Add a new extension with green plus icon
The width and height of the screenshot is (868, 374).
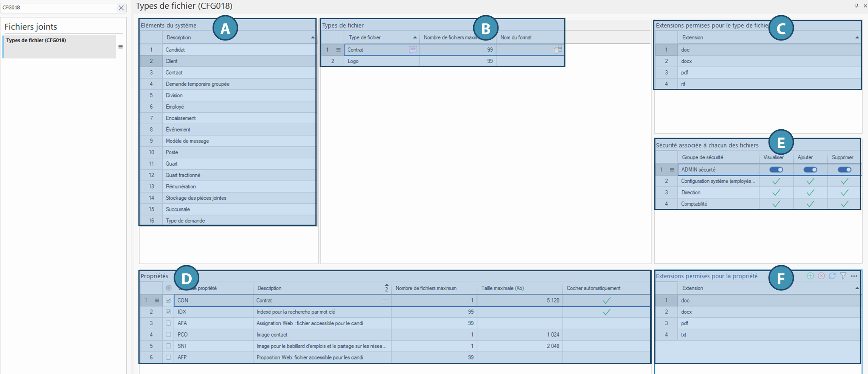[x=810, y=276]
